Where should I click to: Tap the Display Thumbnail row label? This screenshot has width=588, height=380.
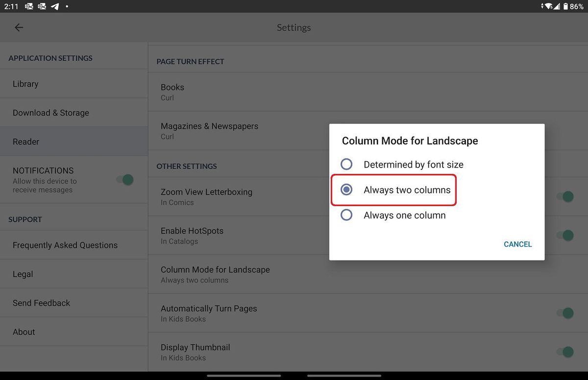(x=196, y=347)
